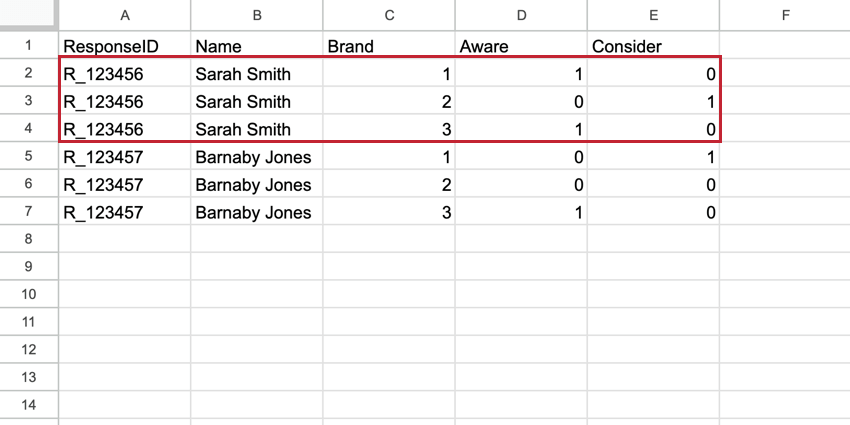The height and width of the screenshot is (425, 850).
Task: Click the Sarah Smith cell in row 2
Action: pyautogui.click(x=257, y=74)
